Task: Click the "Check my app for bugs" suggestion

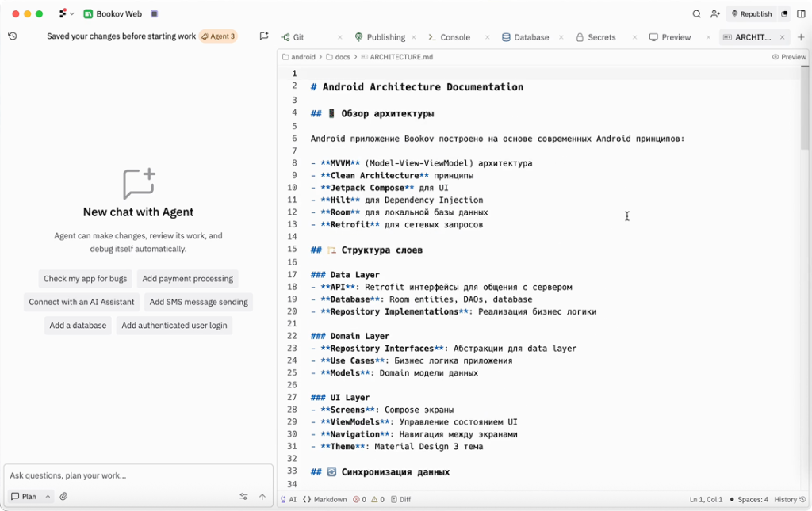Action: pyautogui.click(x=85, y=279)
